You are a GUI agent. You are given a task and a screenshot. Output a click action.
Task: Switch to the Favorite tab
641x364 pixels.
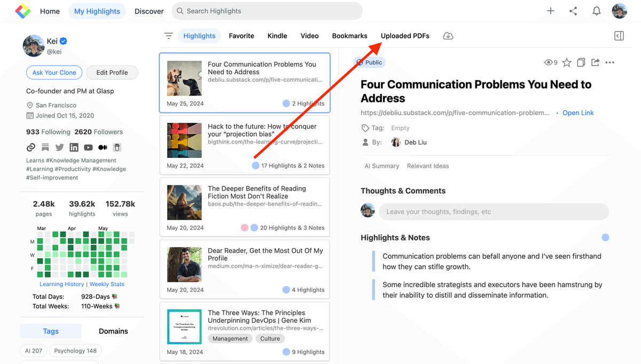pos(241,36)
